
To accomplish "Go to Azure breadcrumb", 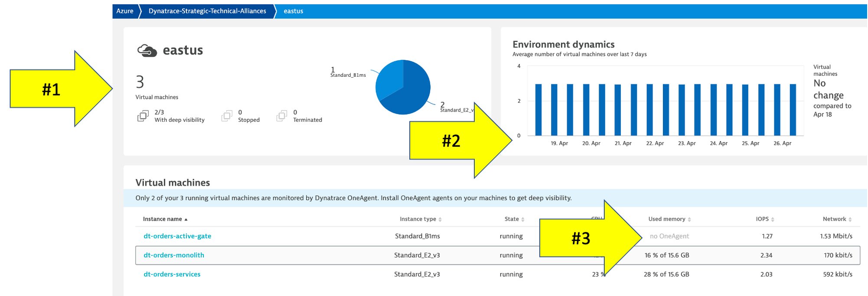I will point(125,11).
